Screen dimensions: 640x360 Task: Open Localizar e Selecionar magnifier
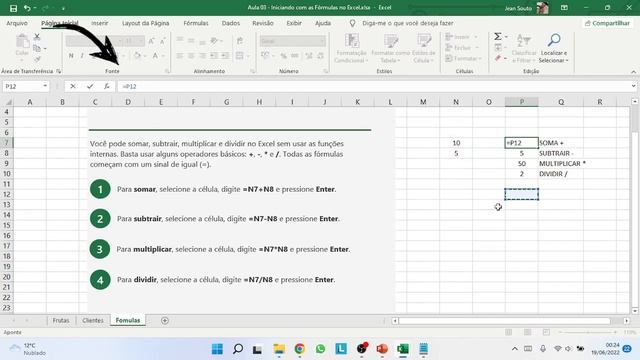coord(553,49)
